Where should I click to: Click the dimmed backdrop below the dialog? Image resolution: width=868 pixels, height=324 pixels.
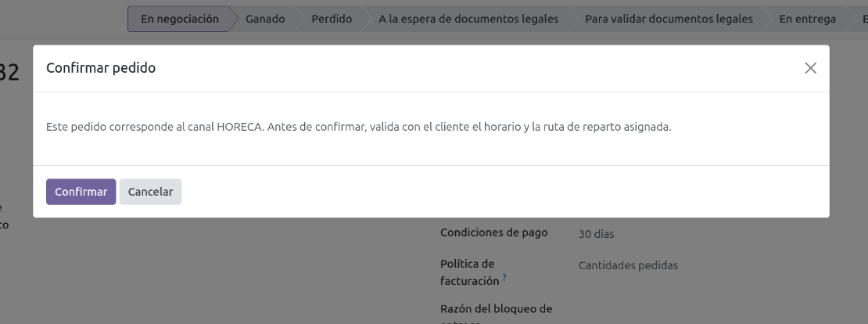pyautogui.click(x=235, y=274)
